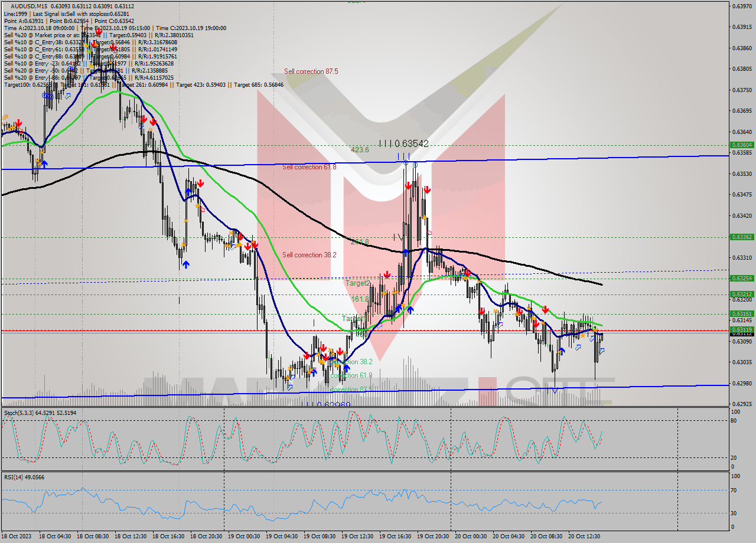
Task: Select the '423.6' Fibonacci level label
Action: click(359, 150)
